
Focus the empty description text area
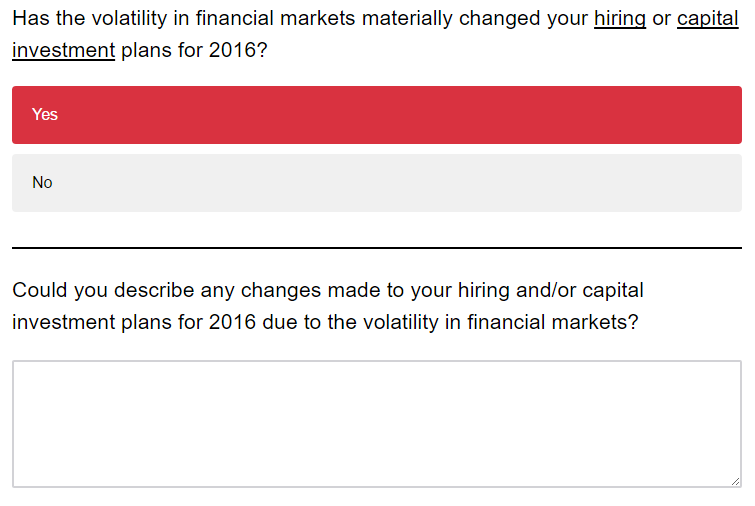(377, 424)
